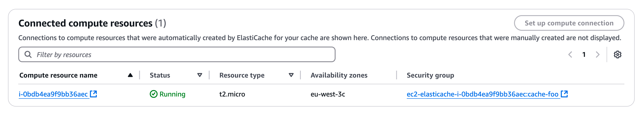Click the ascending sort arrow on Compute resource name

[x=130, y=75]
